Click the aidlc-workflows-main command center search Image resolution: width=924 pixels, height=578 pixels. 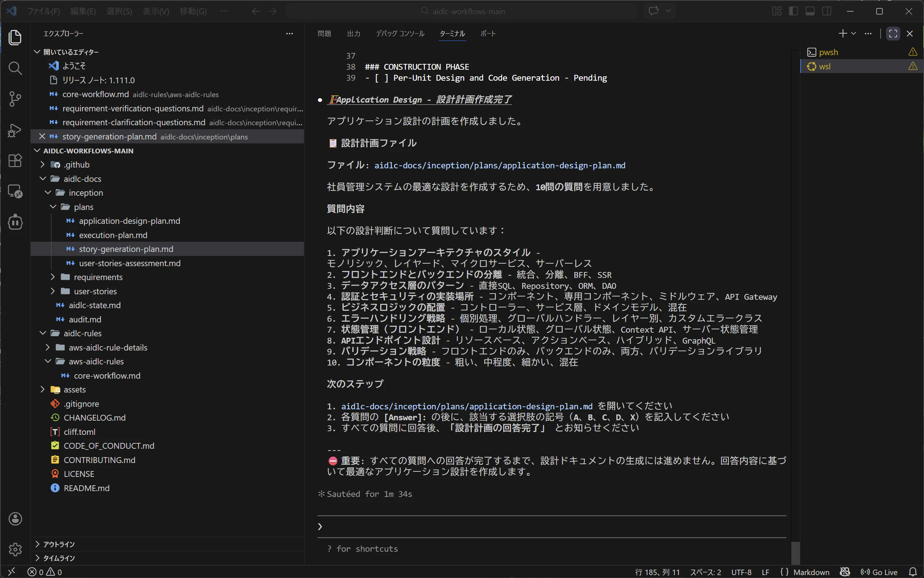pyautogui.click(x=461, y=11)
